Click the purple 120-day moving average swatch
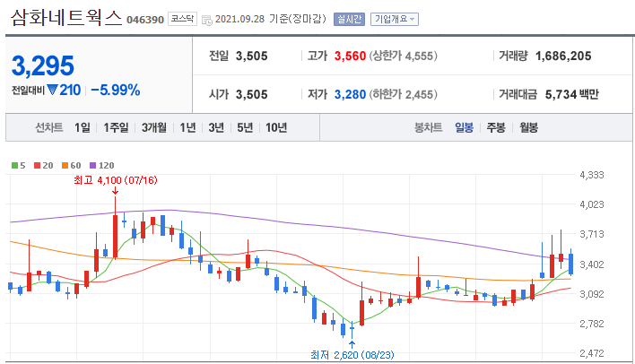Image resolution: width=635 pixels, height=364 pixels. 92,165
